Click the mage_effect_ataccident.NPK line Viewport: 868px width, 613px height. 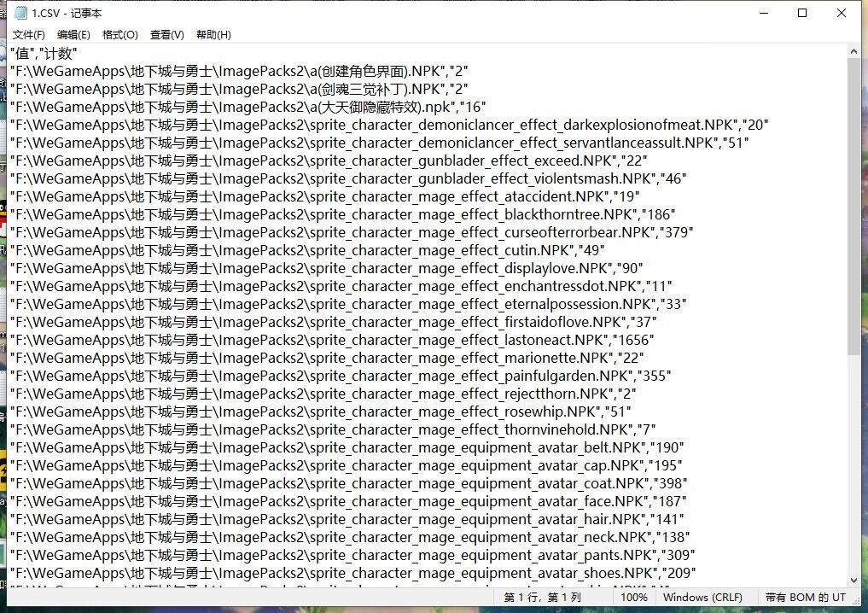325,196
